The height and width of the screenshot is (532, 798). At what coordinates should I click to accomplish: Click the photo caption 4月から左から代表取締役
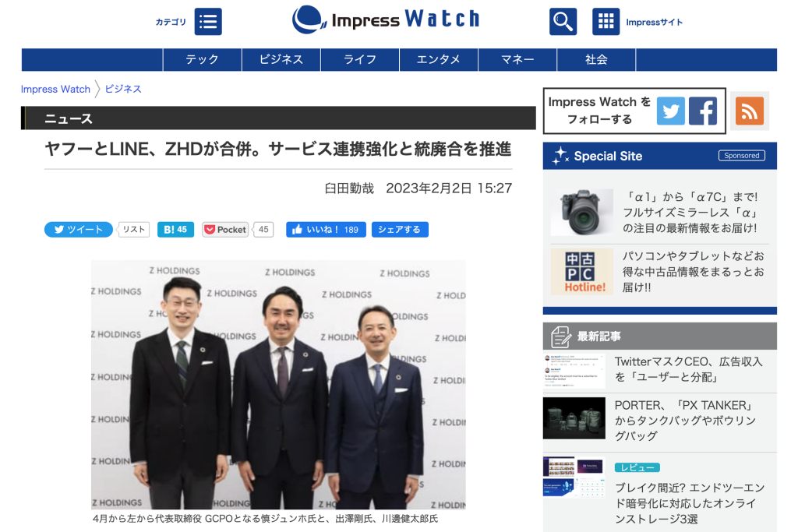tap(265, 519)
